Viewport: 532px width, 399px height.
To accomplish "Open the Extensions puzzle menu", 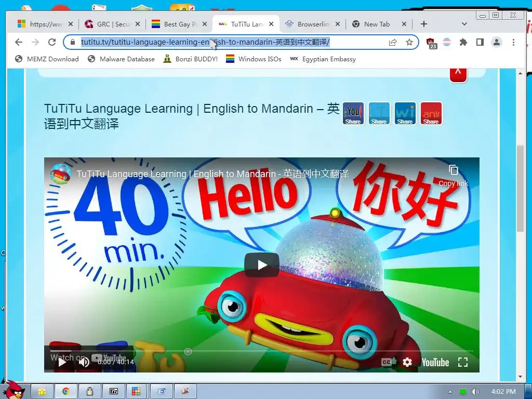I will tap(463, 42).
